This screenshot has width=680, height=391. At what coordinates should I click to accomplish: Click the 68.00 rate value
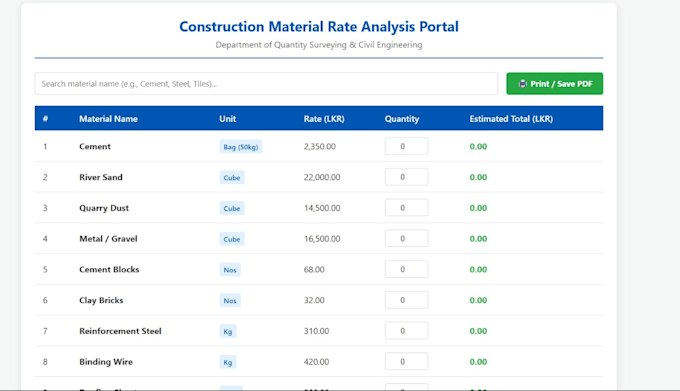click(x=314, y=270)
